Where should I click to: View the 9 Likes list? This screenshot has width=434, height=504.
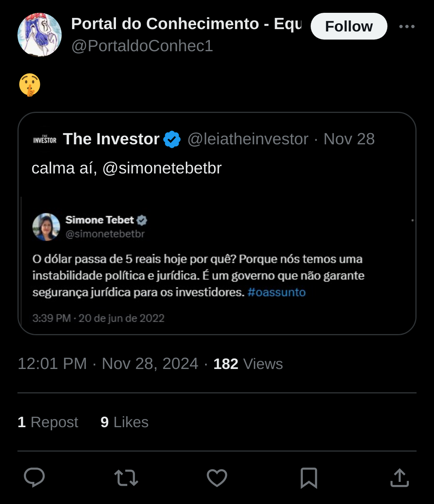click(124, 422)
